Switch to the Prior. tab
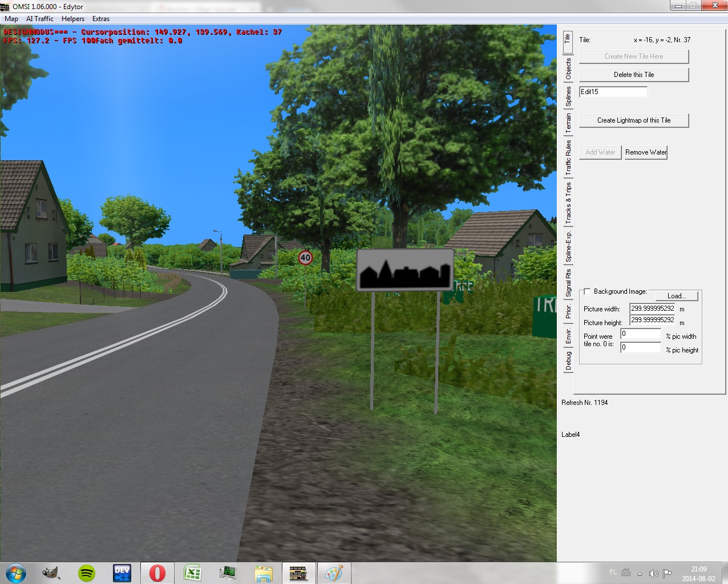 [x=568, y=311]
